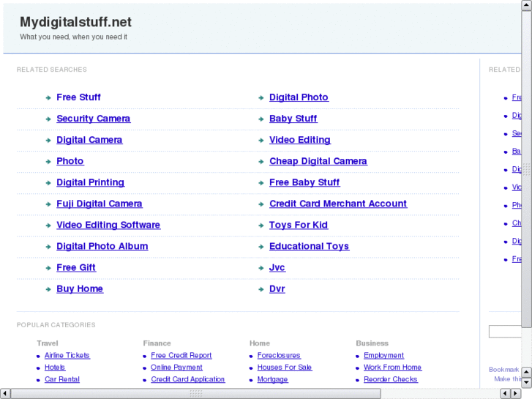Screen dimensions: 532x399
Task: Click the arrow bullet before Security Camera
Action: coord(48,119)
